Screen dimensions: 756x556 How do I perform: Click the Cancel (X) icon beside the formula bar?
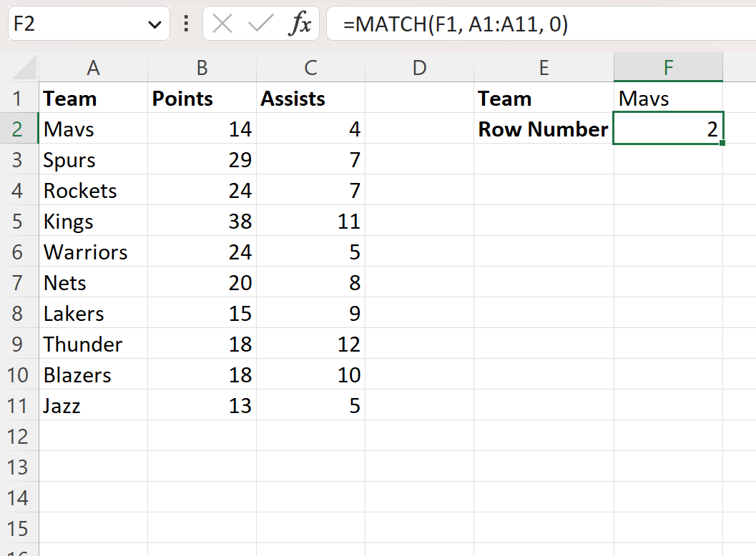click(x=222, y=24)
